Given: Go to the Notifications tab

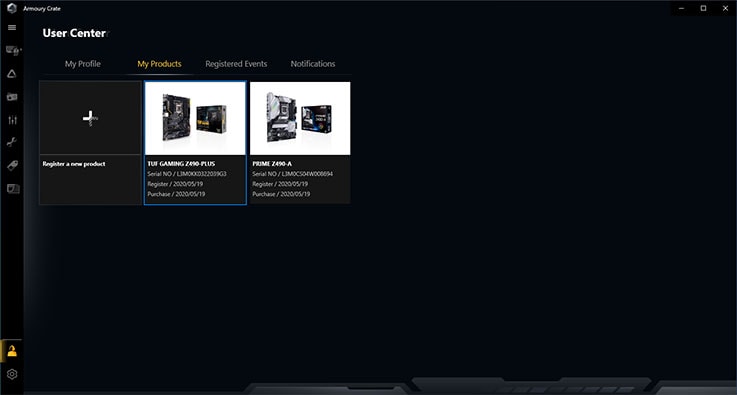Looking at the screenshot, I should 313,64.
